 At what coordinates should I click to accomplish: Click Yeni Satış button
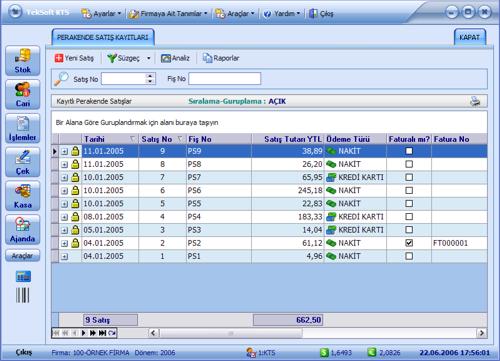(74, 58)
